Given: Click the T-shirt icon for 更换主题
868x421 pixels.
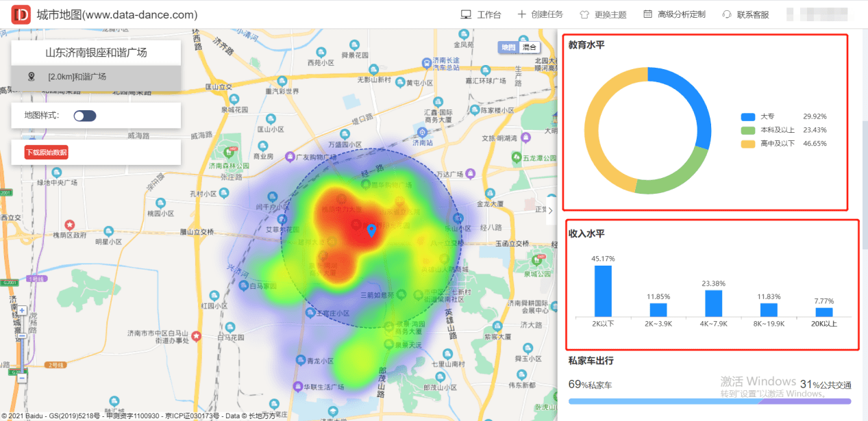Looking at the screenshot, I should pyautogui.click(x=584, y=14).
